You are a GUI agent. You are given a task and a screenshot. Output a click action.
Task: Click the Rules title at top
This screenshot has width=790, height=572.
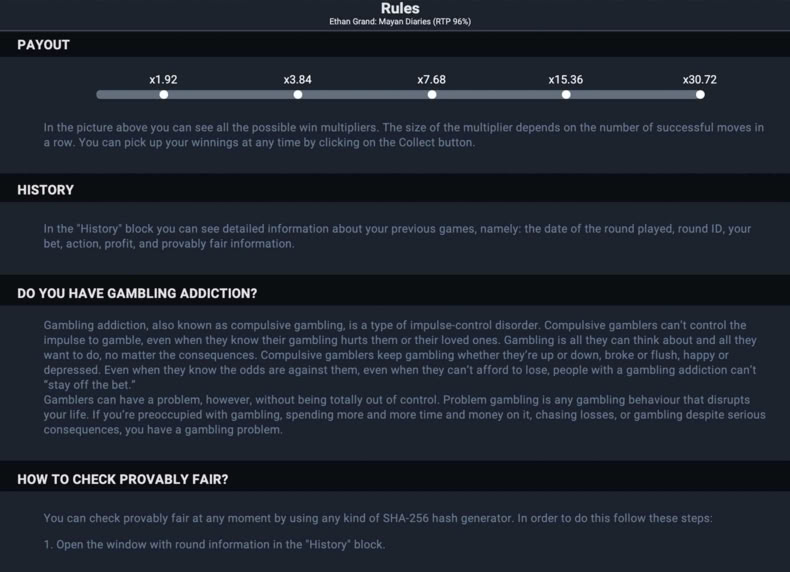(400, 8)
